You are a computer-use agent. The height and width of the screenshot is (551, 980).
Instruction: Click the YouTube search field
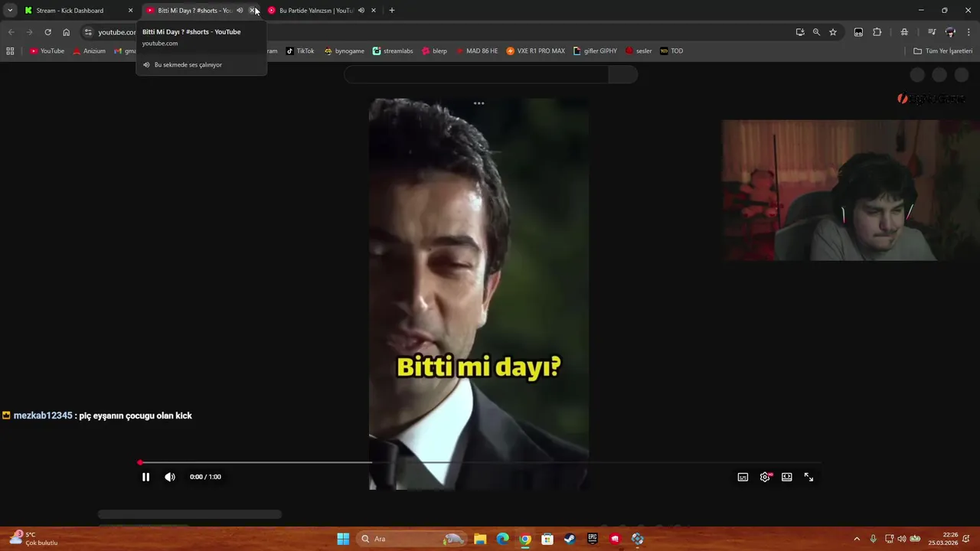476,74
